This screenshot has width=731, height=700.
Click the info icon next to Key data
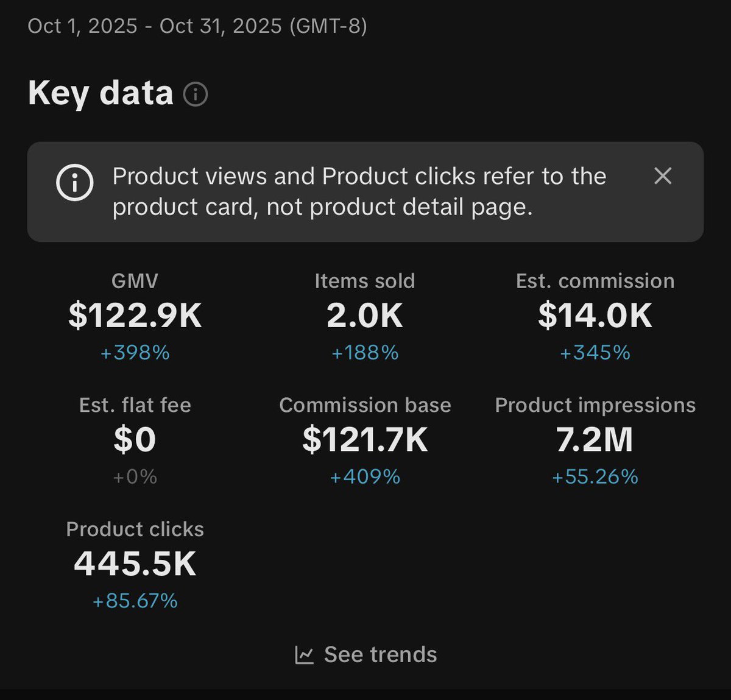(x=196, y=94)
